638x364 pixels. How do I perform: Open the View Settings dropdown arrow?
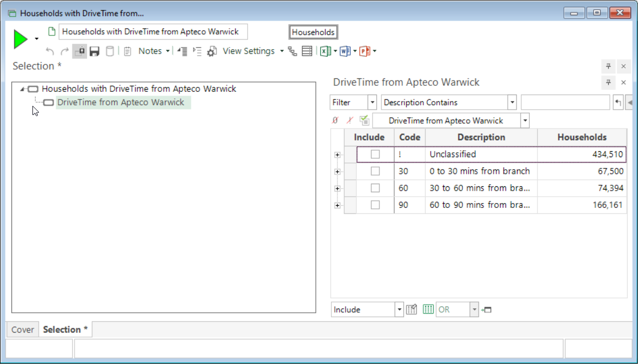[282, 51]
